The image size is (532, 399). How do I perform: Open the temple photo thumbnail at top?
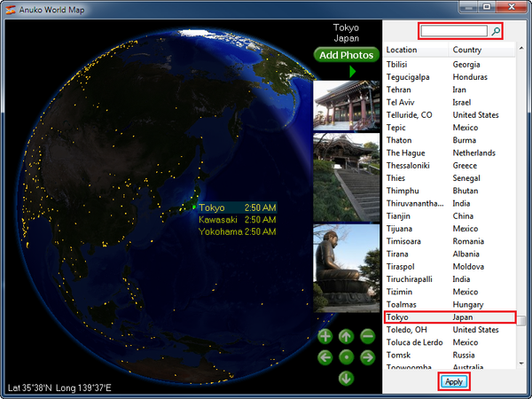[x=346, y=106]
